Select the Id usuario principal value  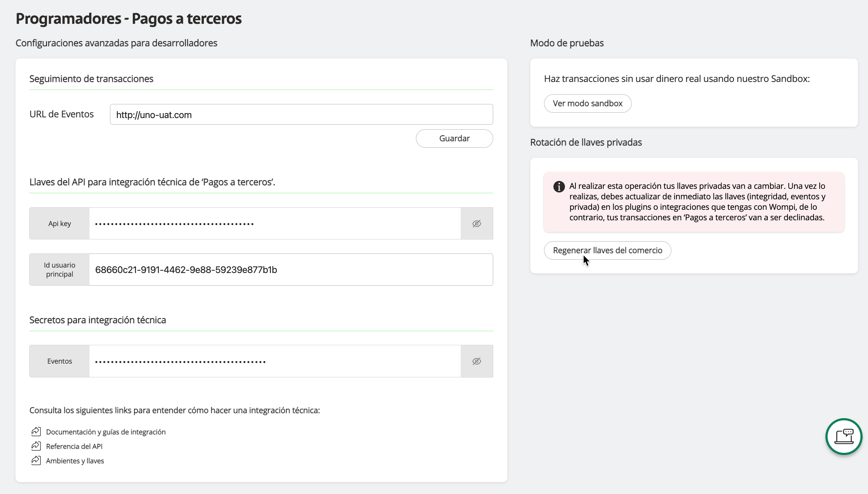(186, 269)
